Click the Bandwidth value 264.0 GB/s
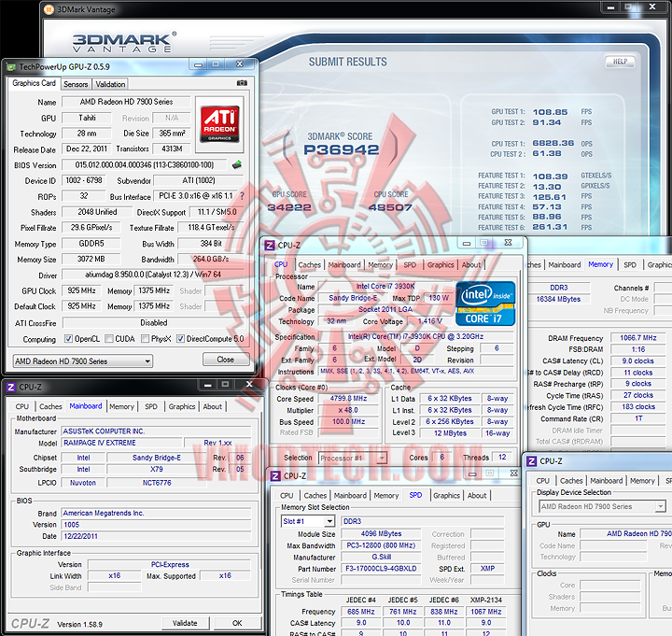Viewport: 672px width, 636px height. (x=211, y=259)
